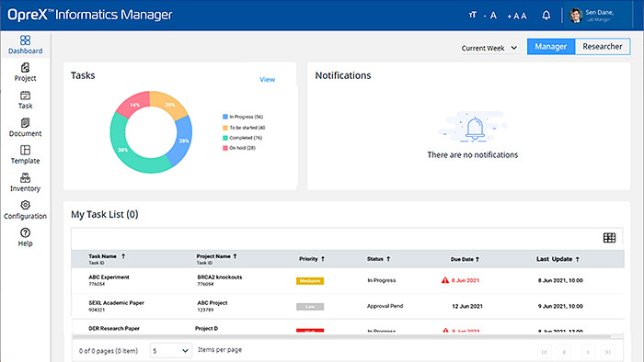Sort by Project Name arrow

pos(235,256)
